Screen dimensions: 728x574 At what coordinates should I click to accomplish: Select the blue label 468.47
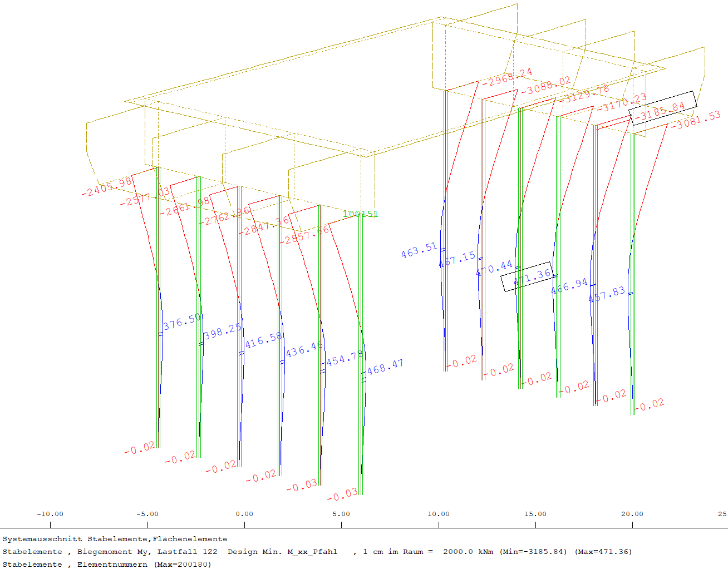(x=385, y=367)
